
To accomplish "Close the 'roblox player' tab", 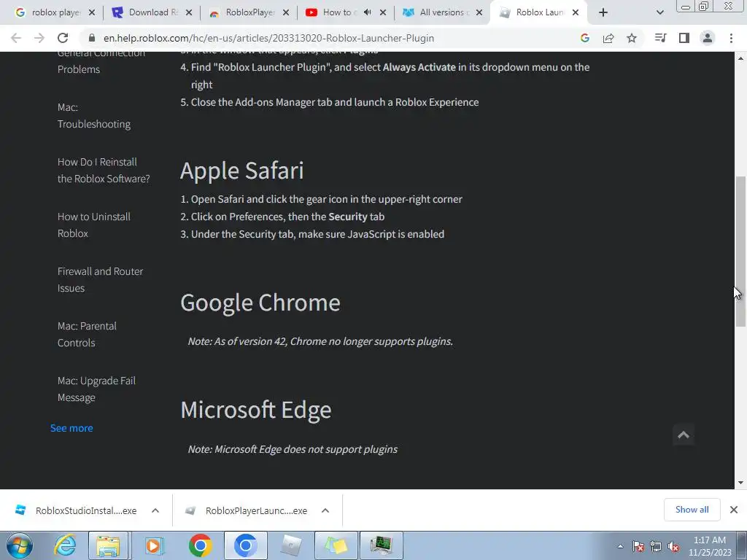I will click(x=92, y=12).
